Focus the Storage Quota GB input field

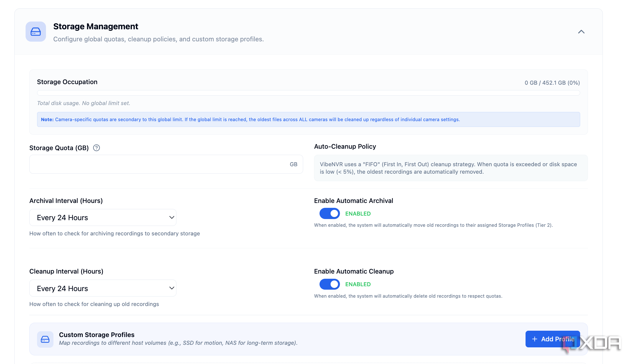pyautogui.click(x=166, y=164)
